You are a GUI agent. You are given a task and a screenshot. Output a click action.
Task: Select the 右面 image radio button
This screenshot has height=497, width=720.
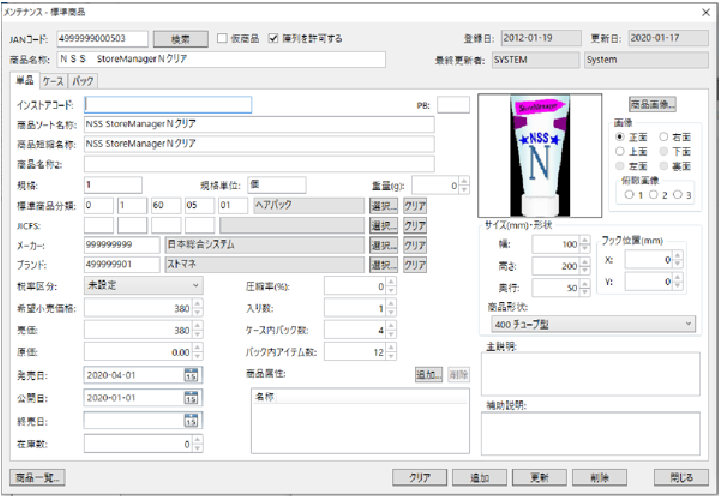coord(664,136)
